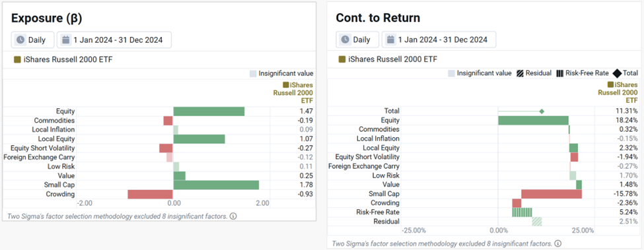
Task: Click the Risk-Free Rate striped legend icon
Action: [x=560, y=73]
